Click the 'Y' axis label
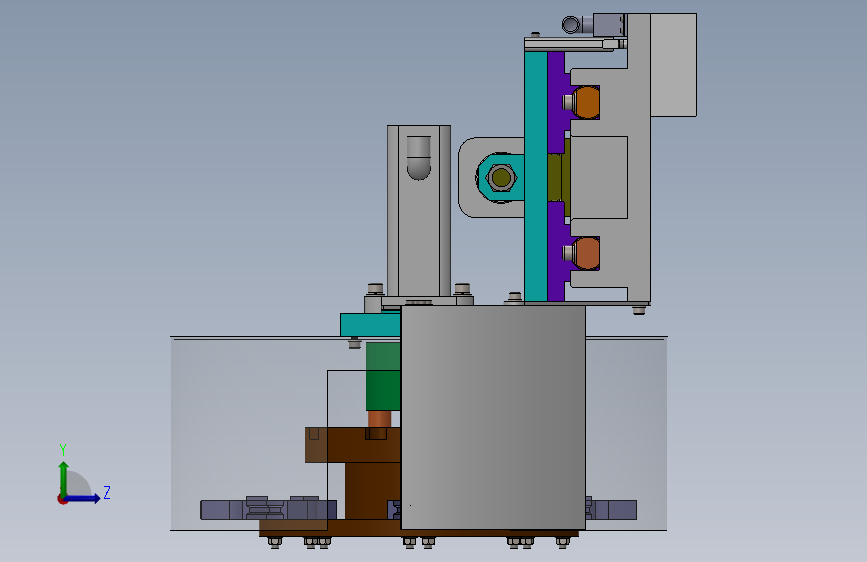 click(x=63, y=449)
